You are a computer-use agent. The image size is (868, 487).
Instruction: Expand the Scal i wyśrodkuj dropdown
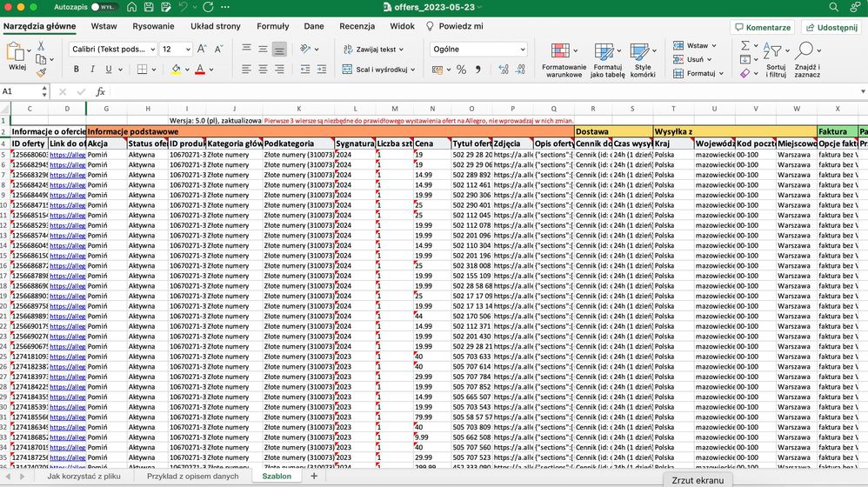[412, 70]
